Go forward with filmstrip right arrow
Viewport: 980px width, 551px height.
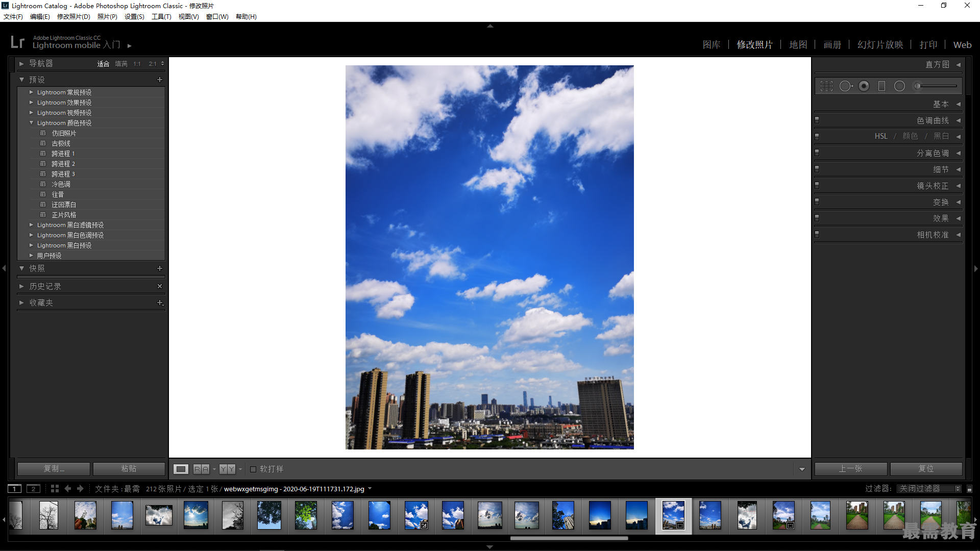pyautogui.click(x=80, y=489)
